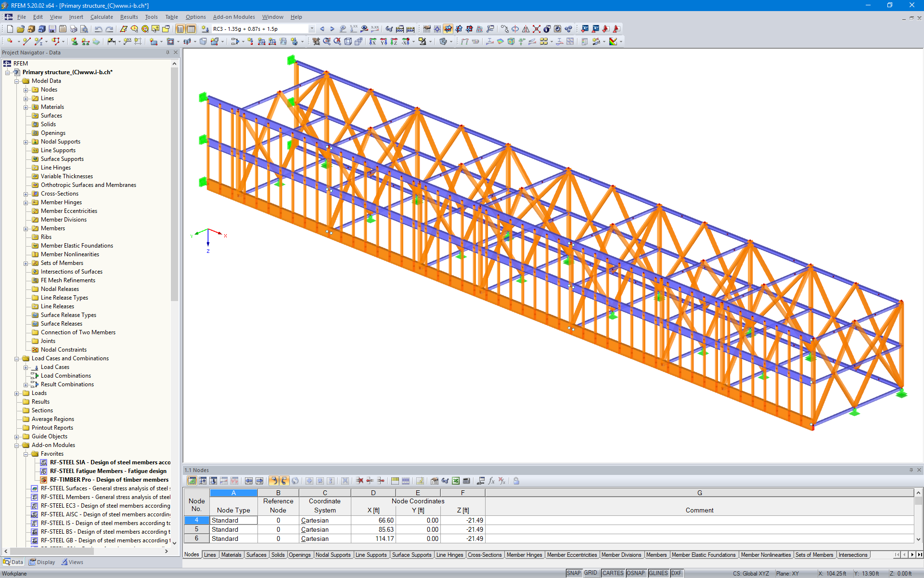Select the Nodal Releases tree item
Viewport: 924px width, 578px height.
(60, 289)
